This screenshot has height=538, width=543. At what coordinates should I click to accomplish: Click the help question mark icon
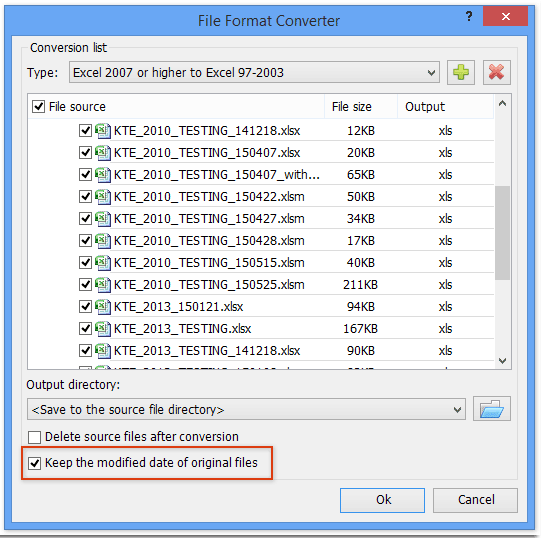pyautogui.click(x=469, y=16)
